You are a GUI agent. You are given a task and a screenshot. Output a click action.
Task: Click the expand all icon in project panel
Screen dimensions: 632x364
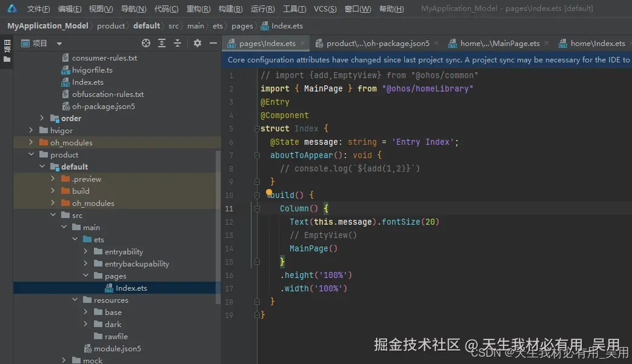click(162, 43)
